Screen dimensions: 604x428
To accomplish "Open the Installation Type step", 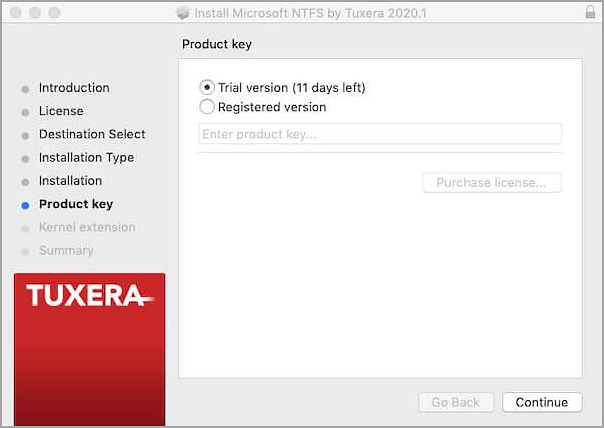I will pos(86,157).
